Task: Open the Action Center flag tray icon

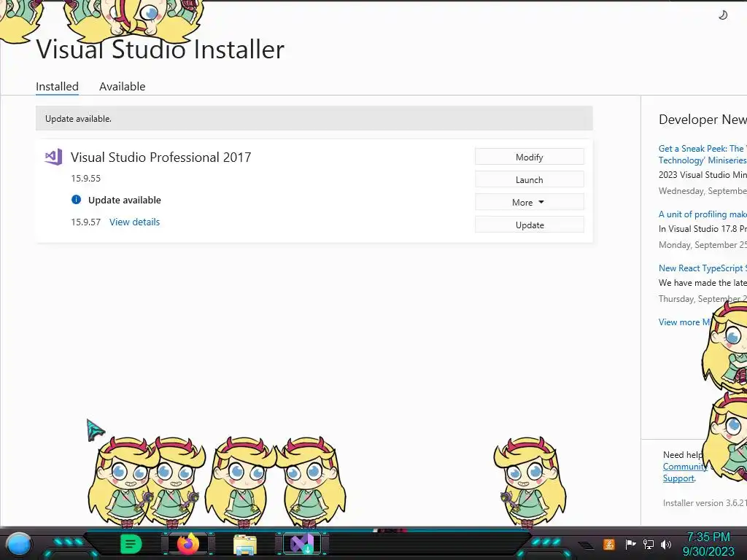Action: tap(630, 544)
